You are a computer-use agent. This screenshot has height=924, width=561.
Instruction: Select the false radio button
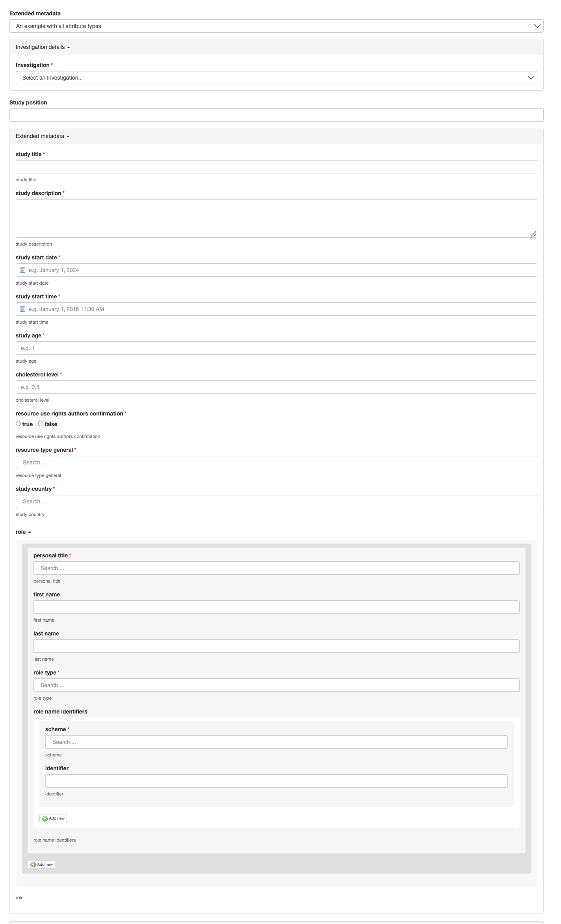pyautogui.click(x=41, y=424)
